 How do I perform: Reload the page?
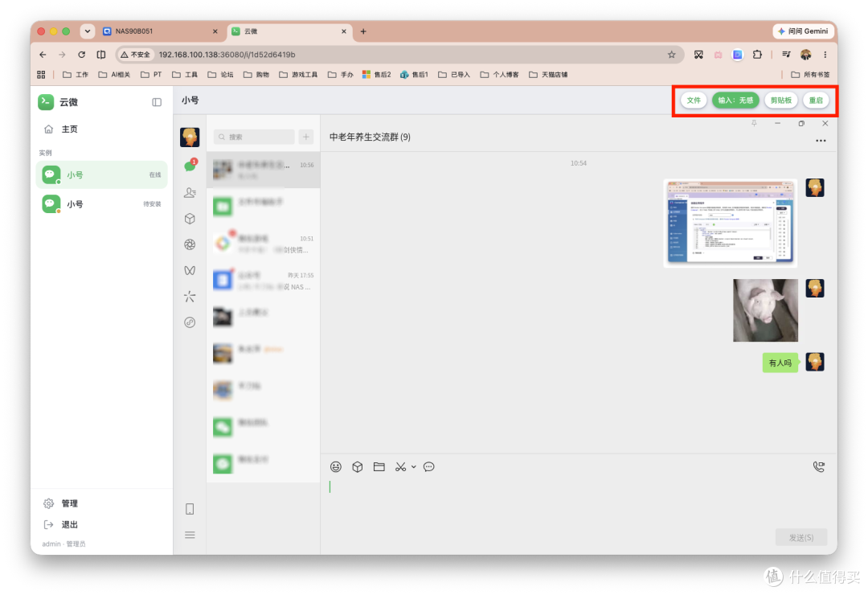click(81, 55)
